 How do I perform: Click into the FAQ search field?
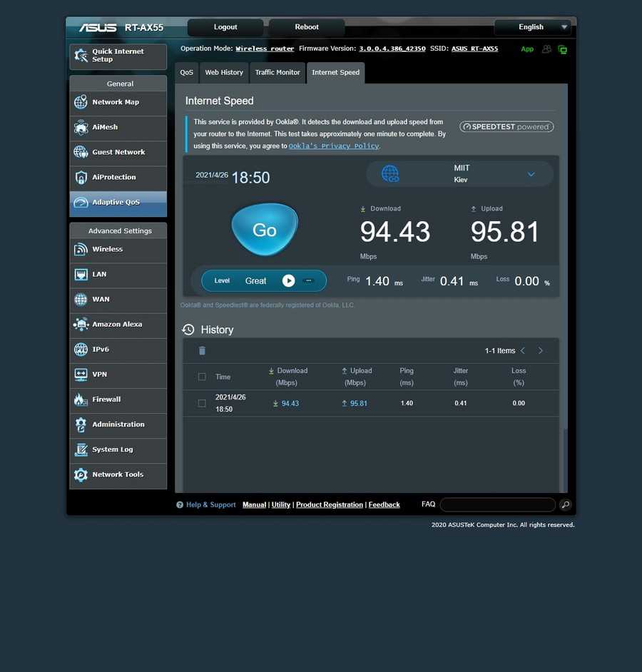(497, 505)
